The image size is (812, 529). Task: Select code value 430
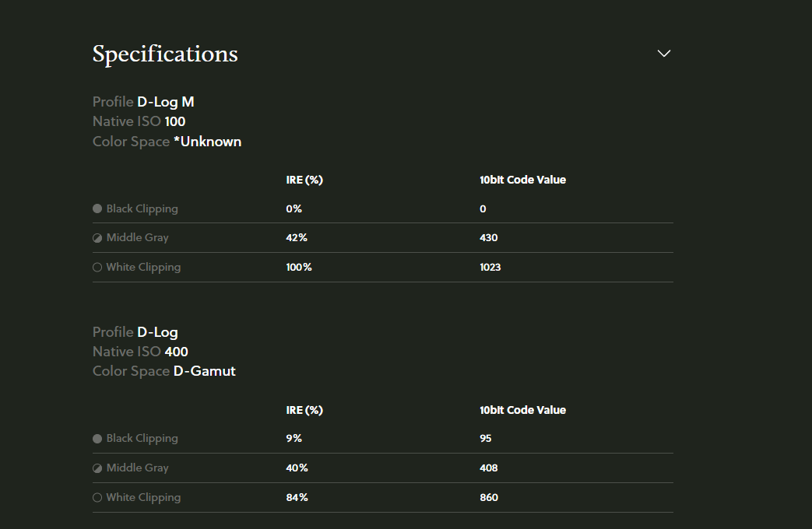click(489, 237)
